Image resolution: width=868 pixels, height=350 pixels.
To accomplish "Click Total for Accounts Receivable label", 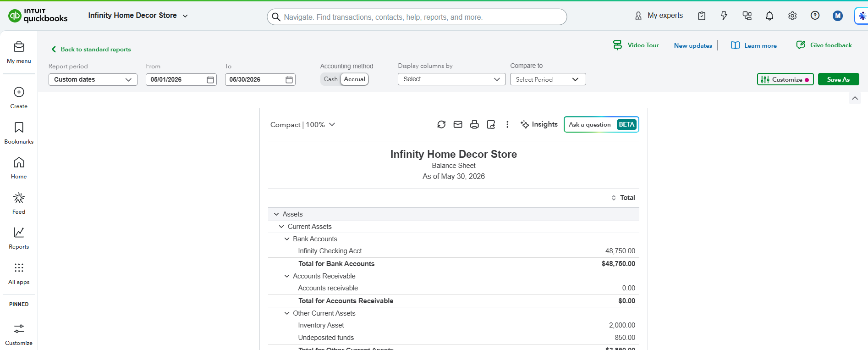I will (346, 301).
